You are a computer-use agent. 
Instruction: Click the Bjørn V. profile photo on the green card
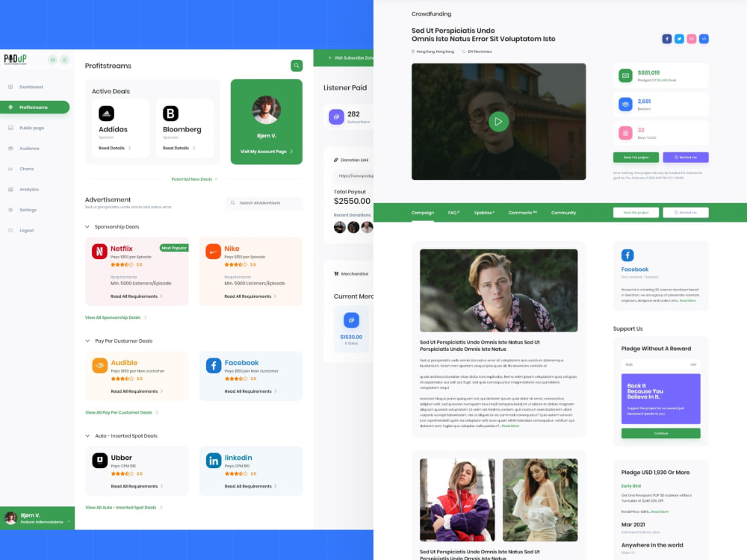coord(267,110)
